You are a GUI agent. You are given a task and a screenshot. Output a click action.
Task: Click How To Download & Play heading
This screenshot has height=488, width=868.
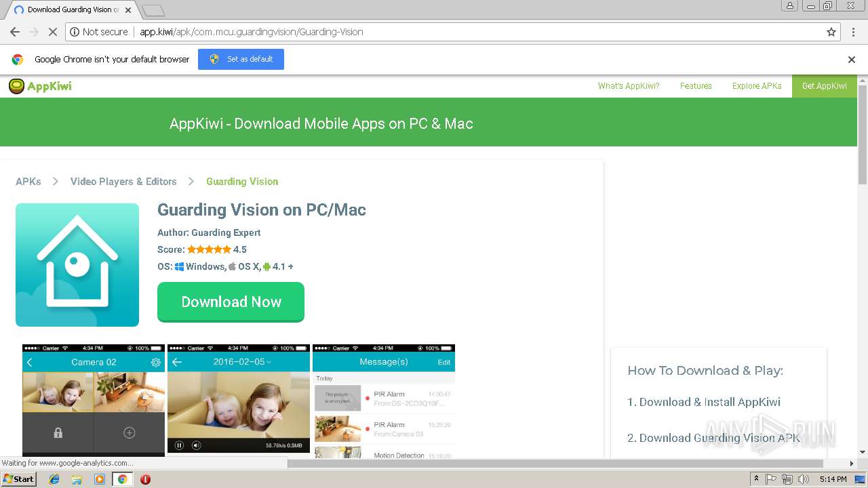705,371
